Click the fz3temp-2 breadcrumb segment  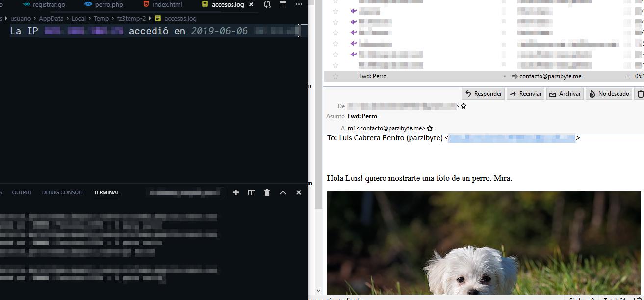pyautogui.click(x=131, y=18)
